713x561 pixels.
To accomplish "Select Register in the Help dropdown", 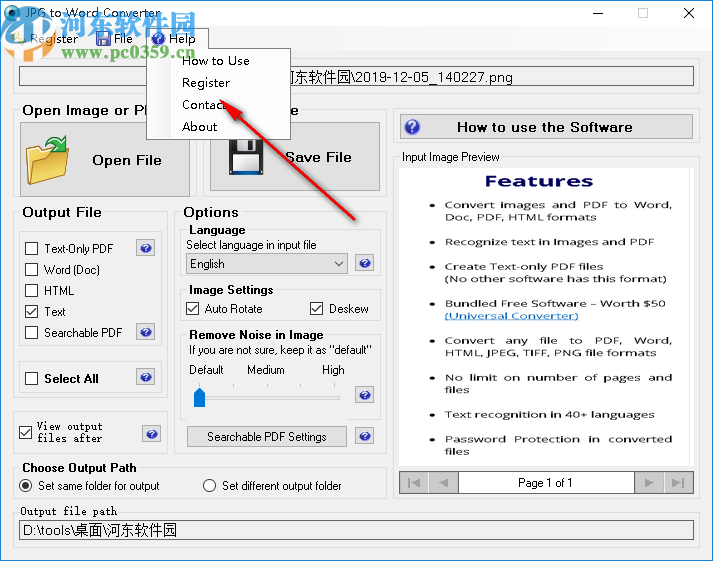I will tap(206, 83).
